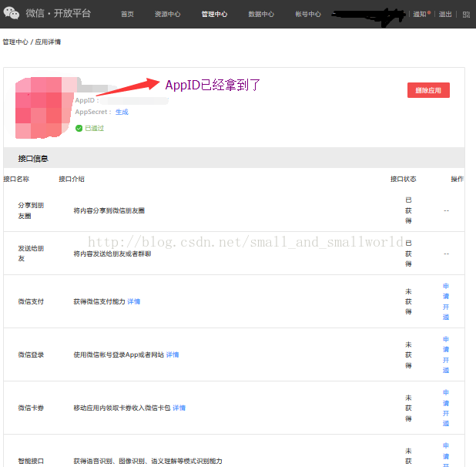Click the 智能接口 interface name
Image resolution: width=476 pixels, height=467 pixels.
pos(31,461)
